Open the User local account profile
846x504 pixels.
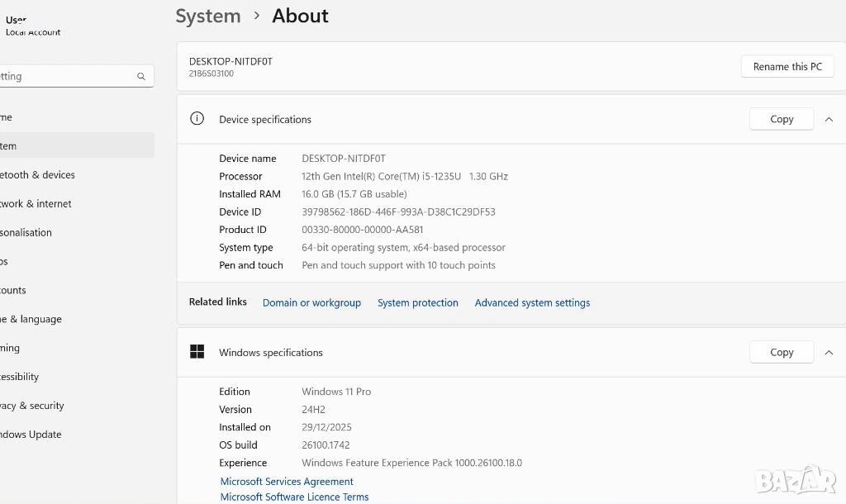tap(31, 26)
